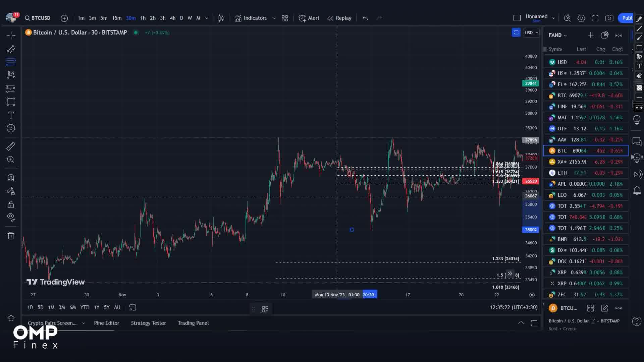Open the Strategy Tester tab
This screenshot has height=362, width=644.
coord(148,323)
